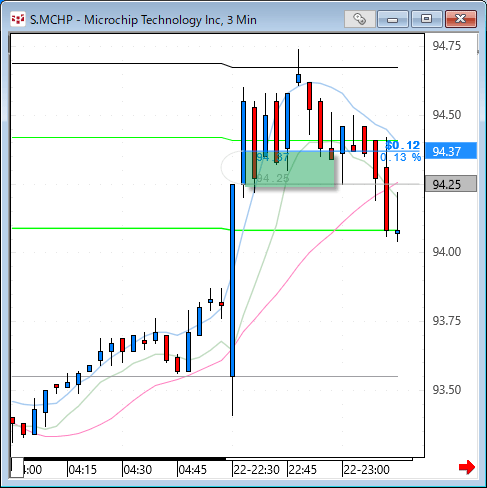Click the 93.50 price scale label
Screen dimensions: 487x488
click(447, 390)
